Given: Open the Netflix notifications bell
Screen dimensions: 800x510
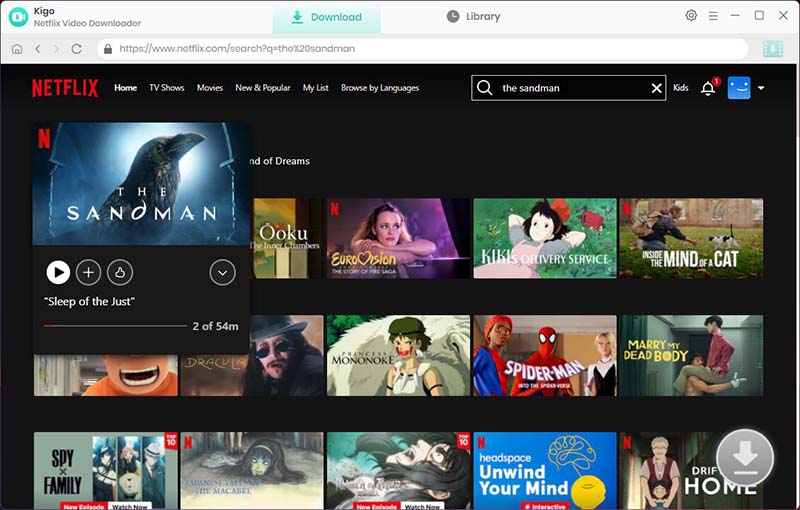Looking at the screenshot, I should coord(708,88).
